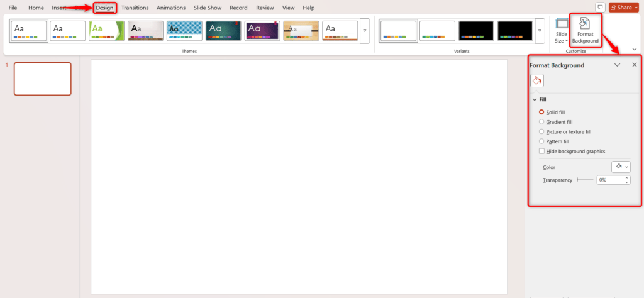Image resolution: width=644 pixels, height=298 pixels.
Task: Open the Review tab
Action: tap(265, 8)
